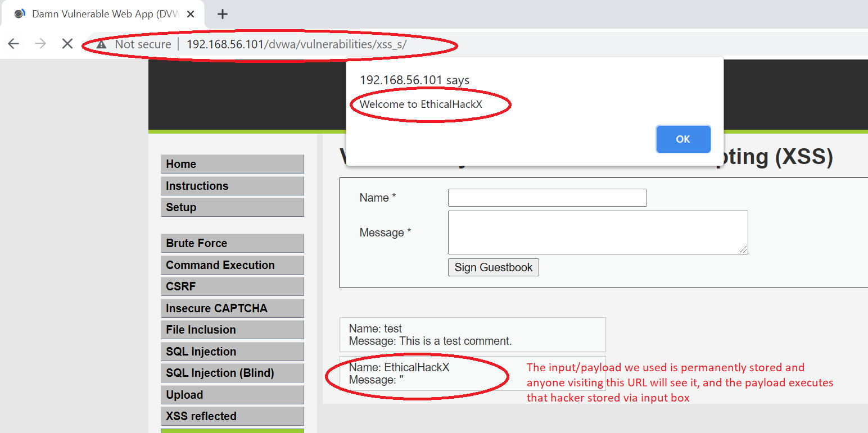Open a new browser tab
This screenshot has height=433, width=868.
pyautogui.click(x=223, y=14)
